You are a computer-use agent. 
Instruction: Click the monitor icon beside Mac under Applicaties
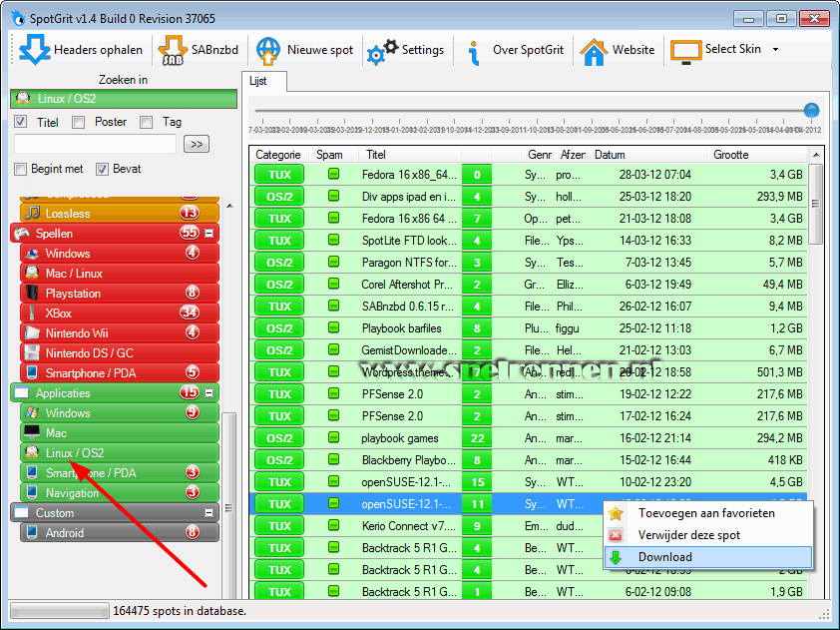pos(32,432)
